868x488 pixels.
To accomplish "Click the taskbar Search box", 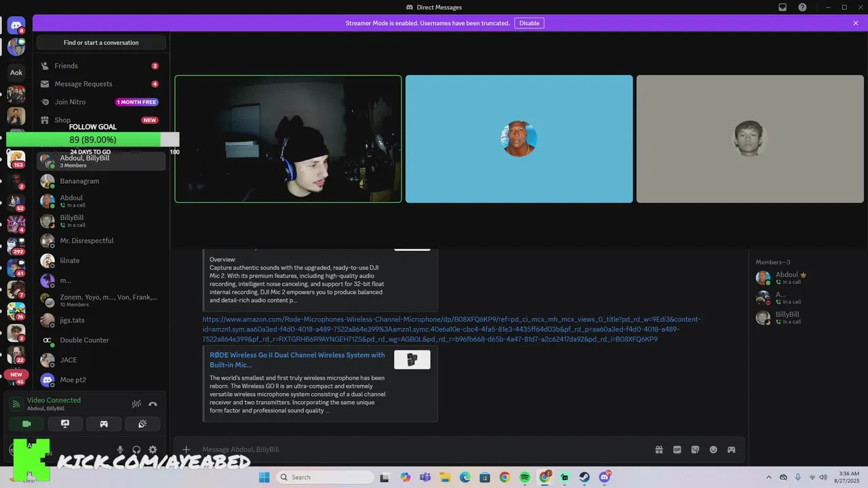I will click(x=325, y=477).
